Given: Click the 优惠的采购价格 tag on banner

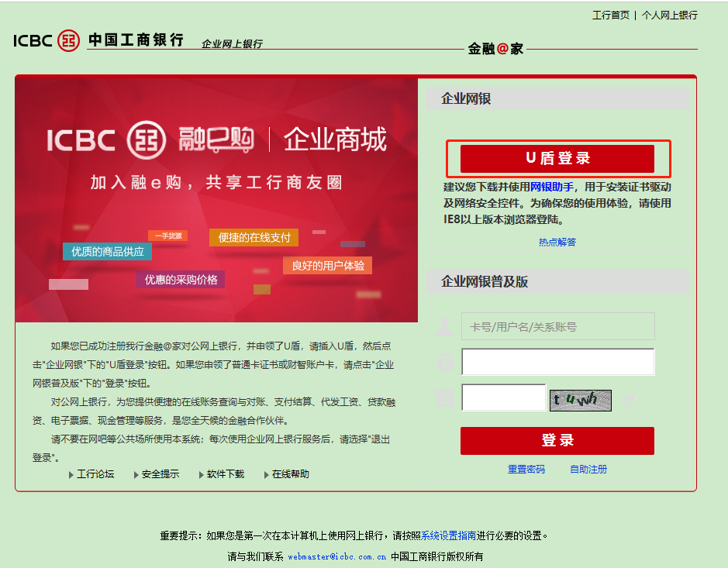Looking at the screenshot, I should [181, 280].
